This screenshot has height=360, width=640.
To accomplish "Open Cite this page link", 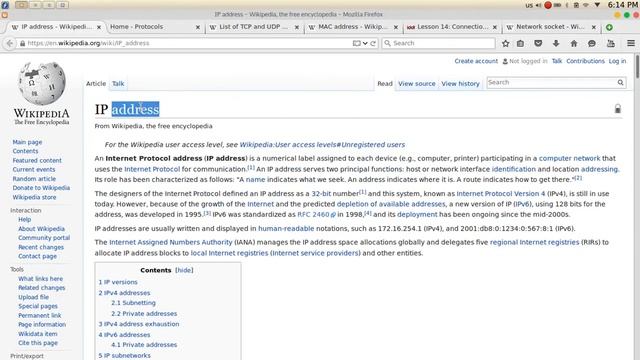I will (x=38, y=343).
